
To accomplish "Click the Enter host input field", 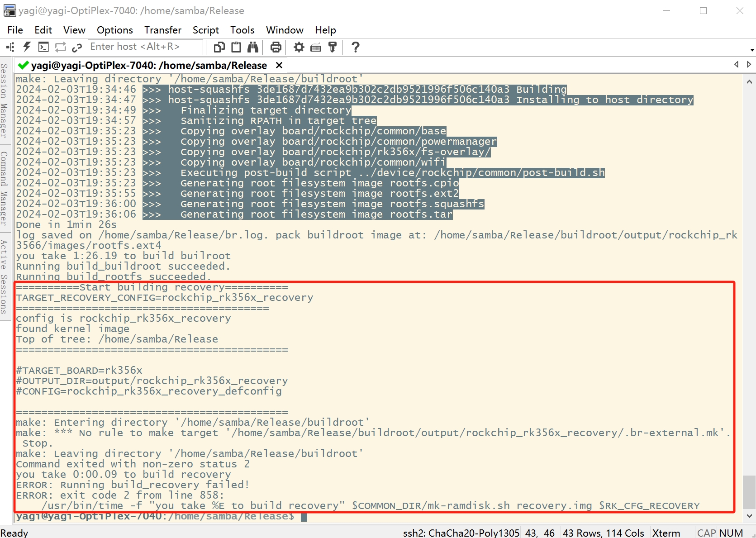I will click(x=145, y=47).
